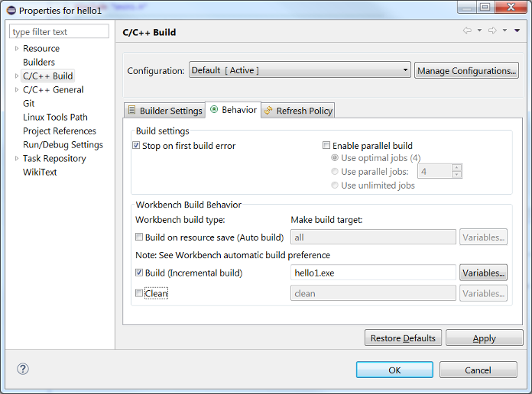Select Linux Tools Path in tree
The height and width of the screenshot is (394, 532).
point(55,118)
